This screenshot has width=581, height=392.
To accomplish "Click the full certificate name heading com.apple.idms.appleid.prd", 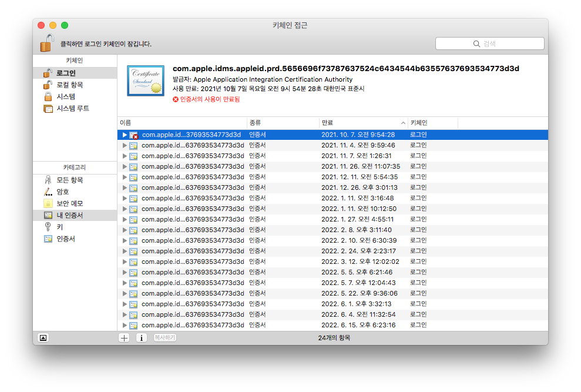I will point(345,69).
